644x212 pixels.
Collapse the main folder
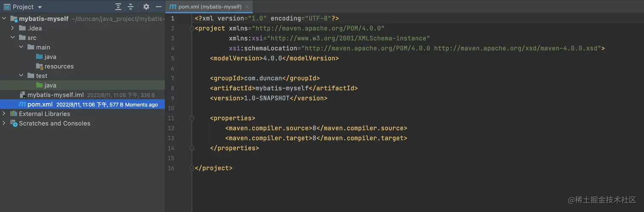click(x=21, y=47)
